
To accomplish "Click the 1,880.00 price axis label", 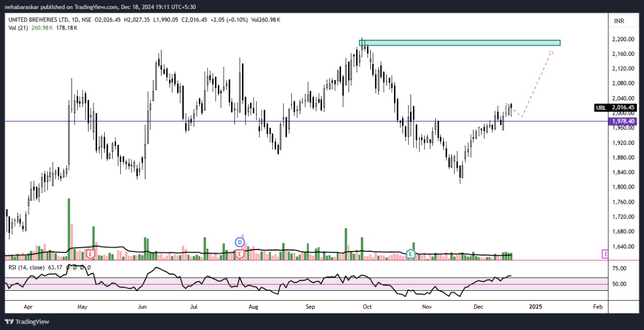I will [623, 157].
